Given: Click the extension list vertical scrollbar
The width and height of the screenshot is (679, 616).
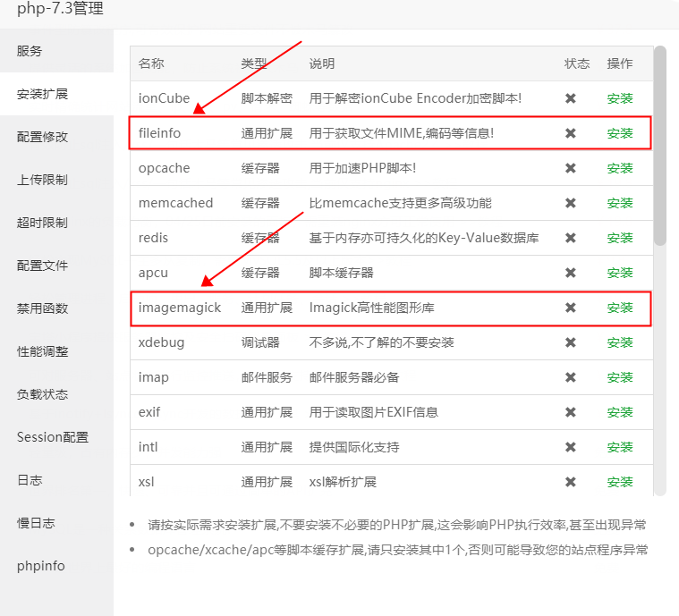Looking at the screenshot, I should (x=660, y=143).
